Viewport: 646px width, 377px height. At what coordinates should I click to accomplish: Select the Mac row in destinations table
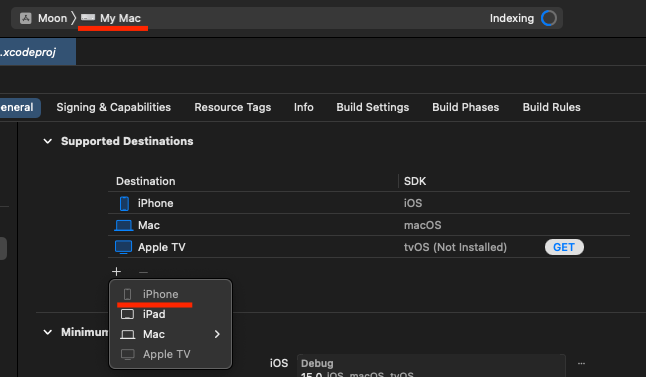[x=369, y=225]
